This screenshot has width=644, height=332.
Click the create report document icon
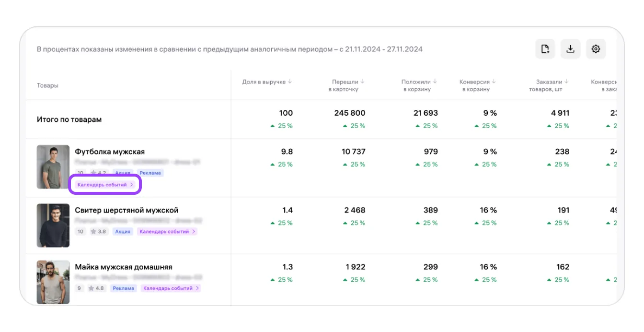pos(545,49)
